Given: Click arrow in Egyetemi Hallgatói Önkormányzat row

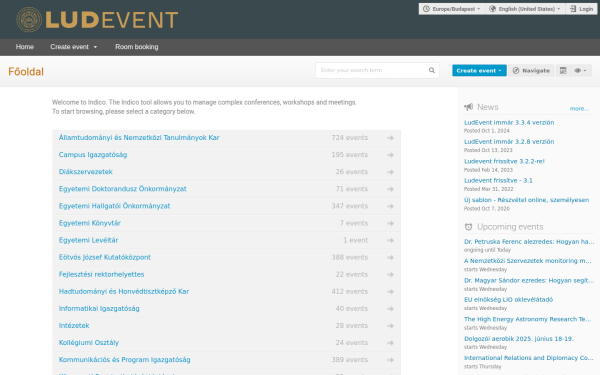Looking at the screenshot, I should pos(390,206).
